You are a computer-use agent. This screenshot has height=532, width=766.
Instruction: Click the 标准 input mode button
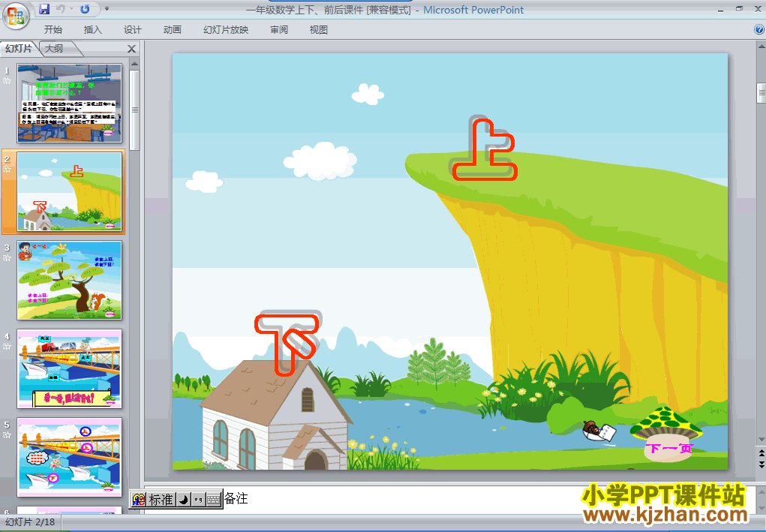tap(161, 499)
